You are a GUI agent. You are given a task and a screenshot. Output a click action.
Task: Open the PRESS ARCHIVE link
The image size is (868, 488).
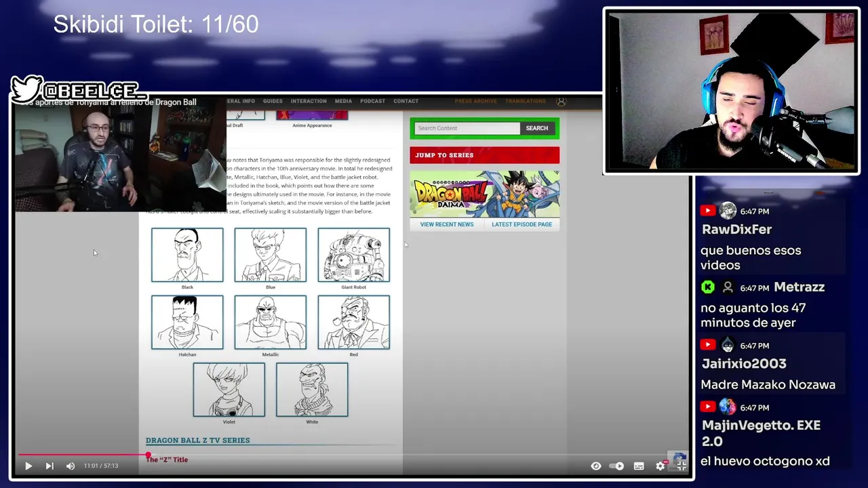[x=475, y=101]
